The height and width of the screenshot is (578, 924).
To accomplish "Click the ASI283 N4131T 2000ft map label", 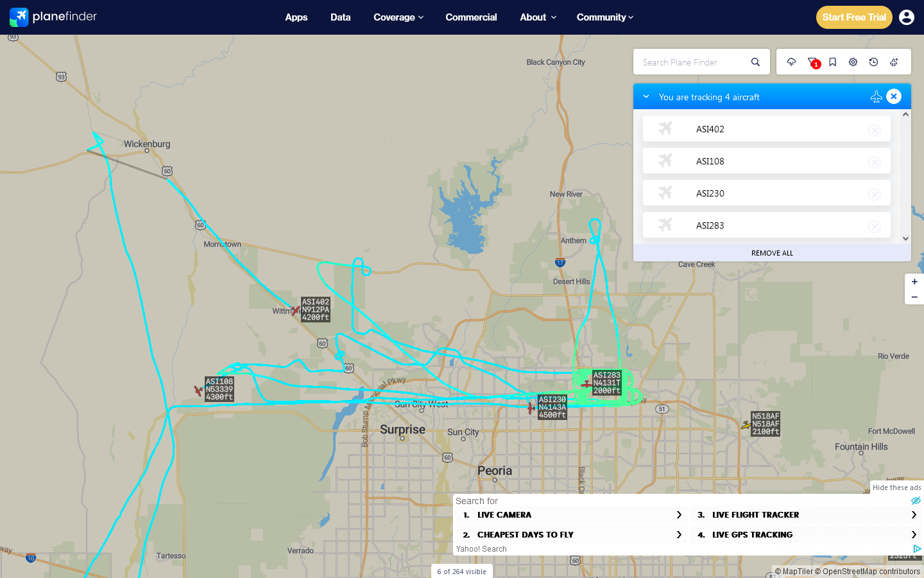I will click(x=607, y=383).
